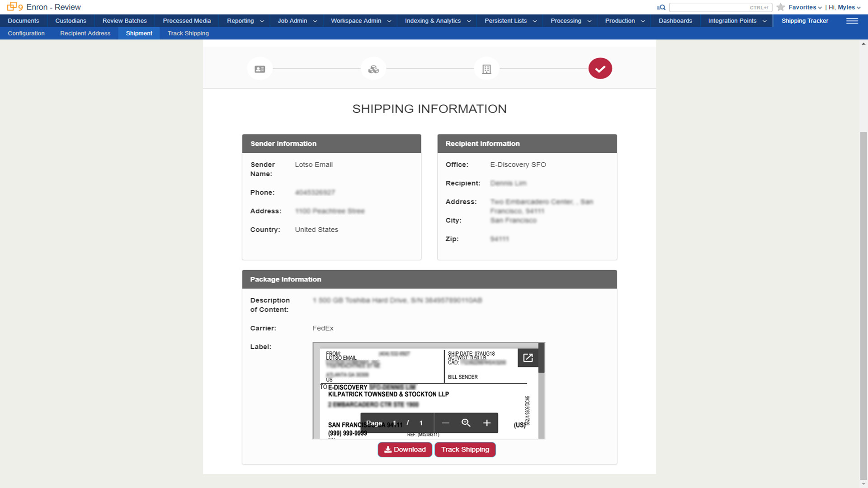Screen dimensions: 868x488
Task: Zoom out label with minus icon
Action: pyautogui.click(x=445, y=423)
